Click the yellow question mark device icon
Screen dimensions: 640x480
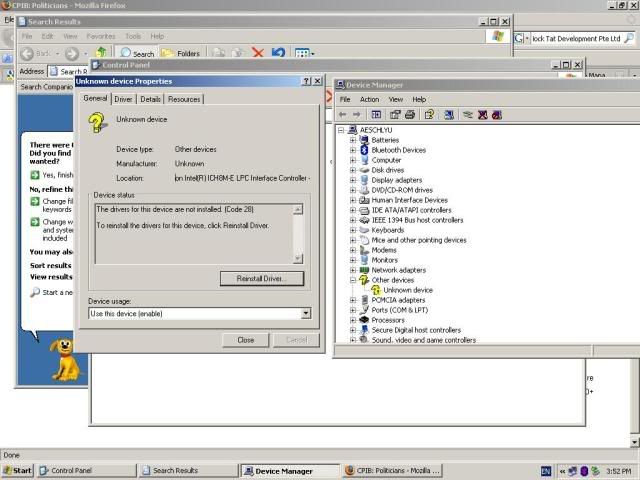coord(97,122)
